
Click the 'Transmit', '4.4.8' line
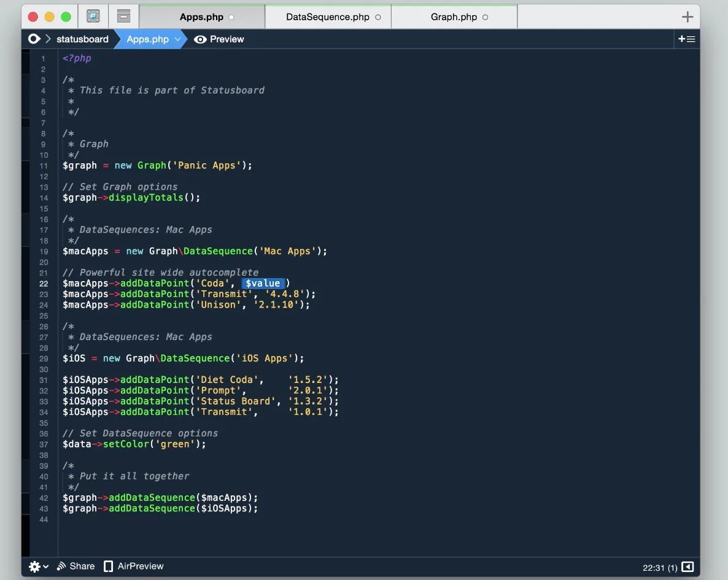189,294
